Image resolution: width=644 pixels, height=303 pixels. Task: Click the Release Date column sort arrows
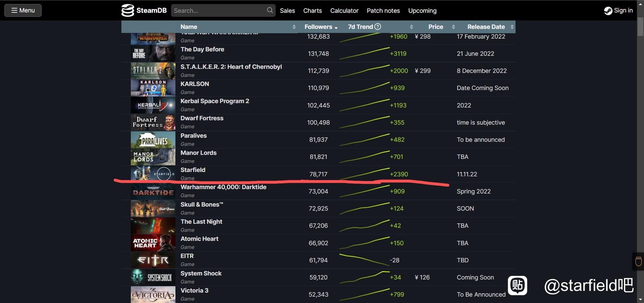pos(512,27)
